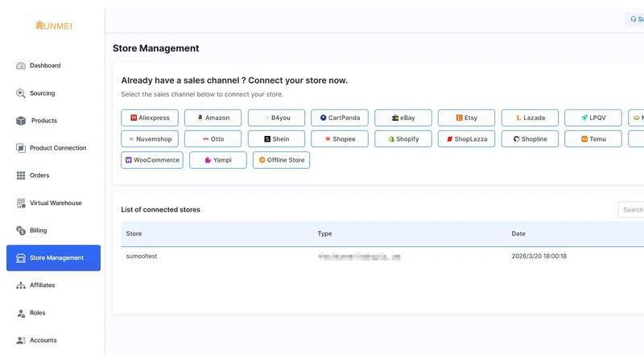Click the Sourcing magnifier icon
644x362 pixels.
pos(21,93)
